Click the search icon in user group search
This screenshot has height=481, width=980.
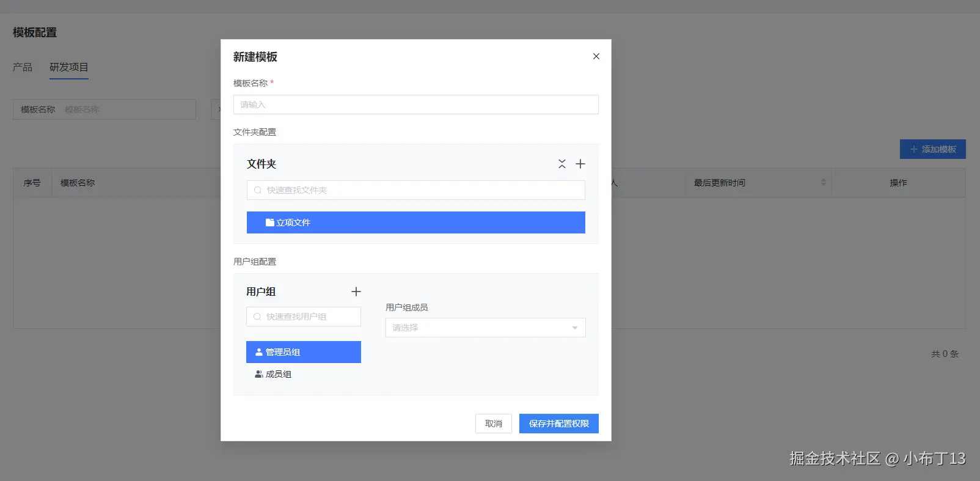[257, 317]
